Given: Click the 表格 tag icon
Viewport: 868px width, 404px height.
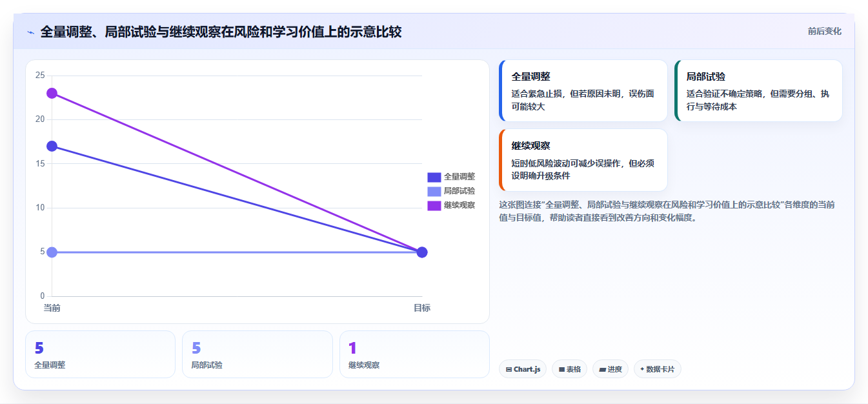Looking at the screenshot, I should click(561, 370).
